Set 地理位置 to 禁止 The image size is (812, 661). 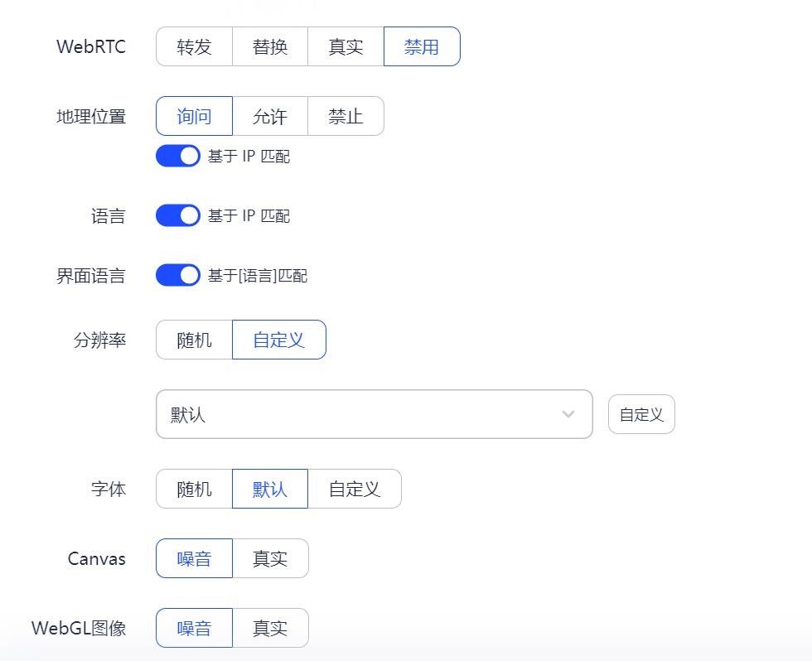pos(346,116)
